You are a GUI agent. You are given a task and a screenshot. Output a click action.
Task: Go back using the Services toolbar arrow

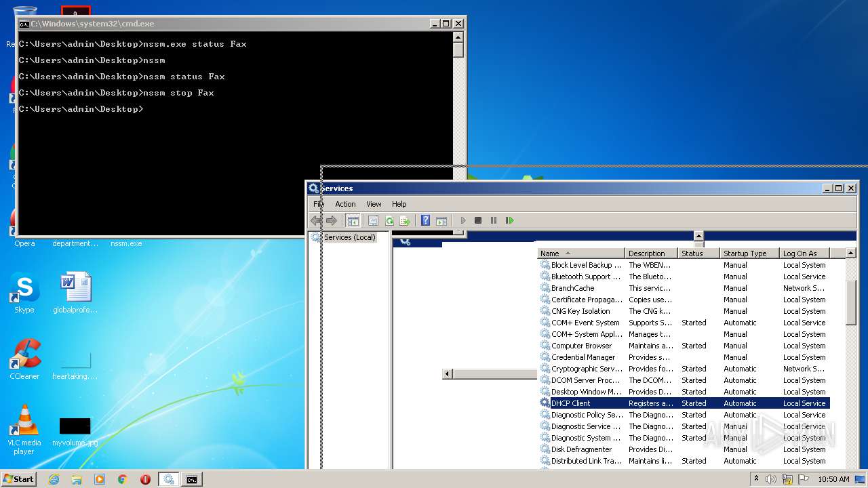(315, 220)
